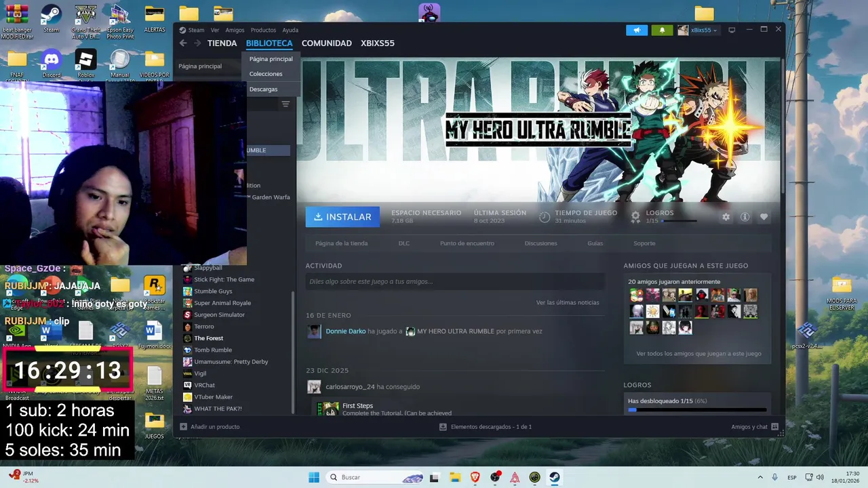
Task: Open Página de la tienda link
Action: click(342, 243)
